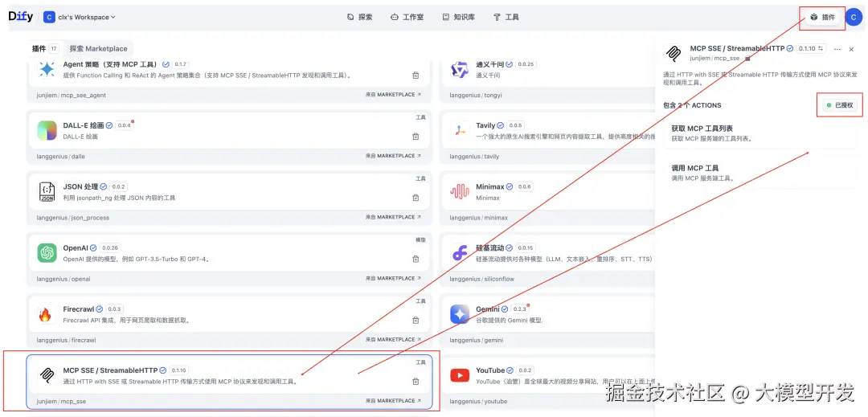Click the 已授权 authorization button
Image resolution: width=868 pixels, height=417 pixels.
(839, 105)
